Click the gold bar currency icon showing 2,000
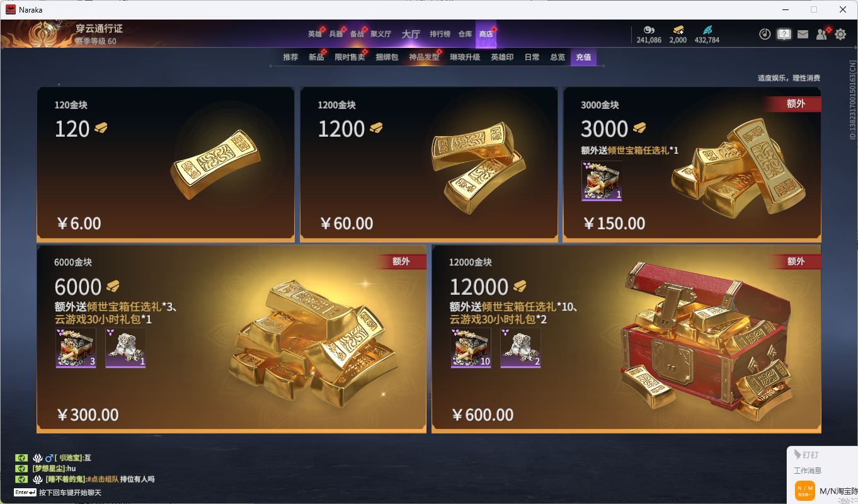 pyautogui.click(x=678, y=30)
